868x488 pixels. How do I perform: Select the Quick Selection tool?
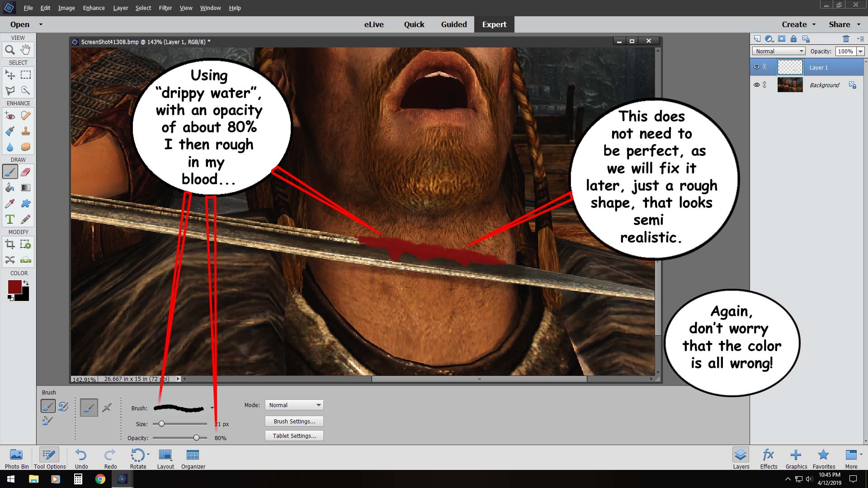[x=26, y=90]
